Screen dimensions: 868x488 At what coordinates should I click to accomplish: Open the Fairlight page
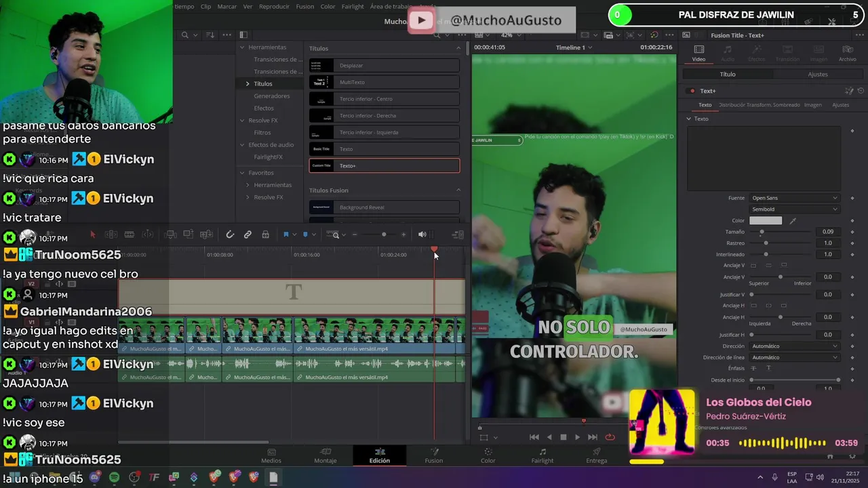(542, 455)
